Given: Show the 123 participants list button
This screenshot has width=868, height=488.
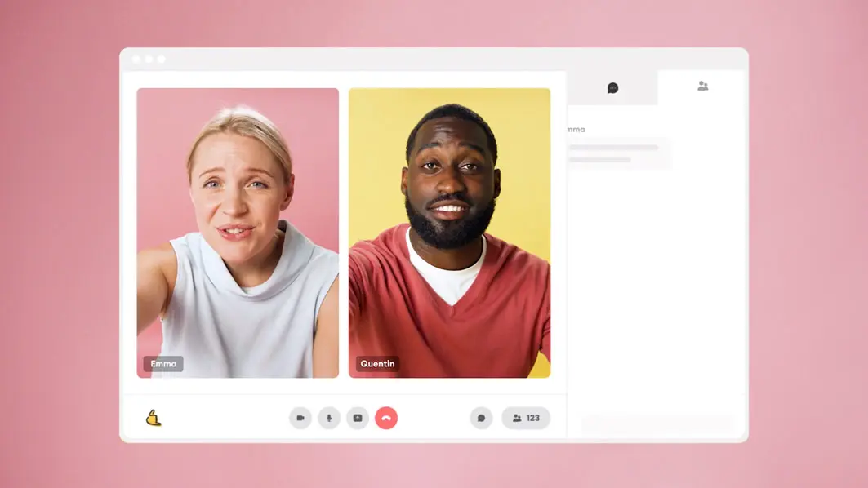Looking at the screenshot, I should 526,418.
